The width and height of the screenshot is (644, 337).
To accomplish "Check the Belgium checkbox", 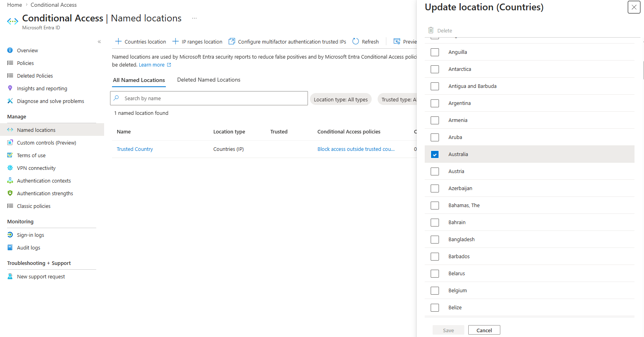I will click(435, 291).
